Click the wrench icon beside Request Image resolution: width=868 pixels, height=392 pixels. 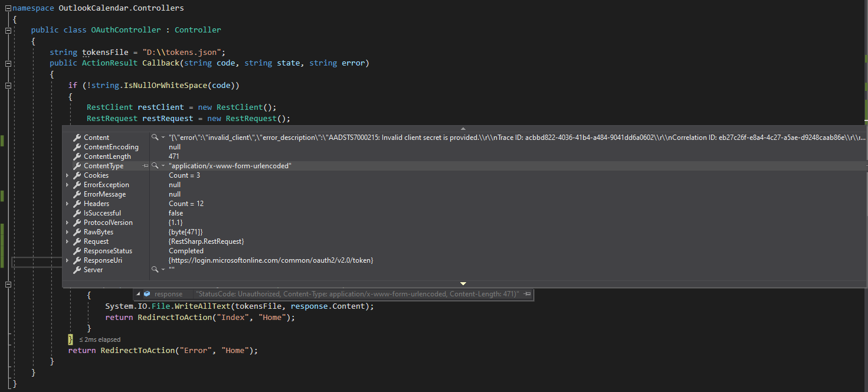77,241
